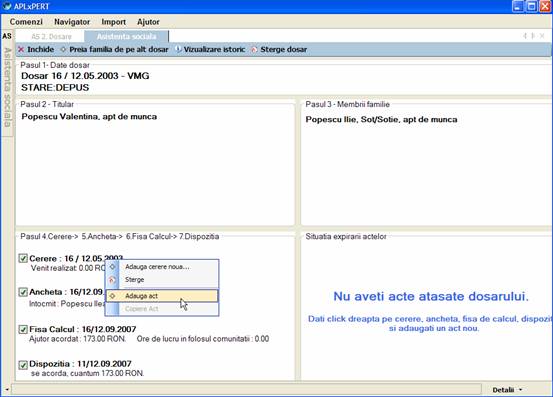553x397 pixels.
Task: Click the Ancheta : 16/12.09 entry
Action: 67,292
